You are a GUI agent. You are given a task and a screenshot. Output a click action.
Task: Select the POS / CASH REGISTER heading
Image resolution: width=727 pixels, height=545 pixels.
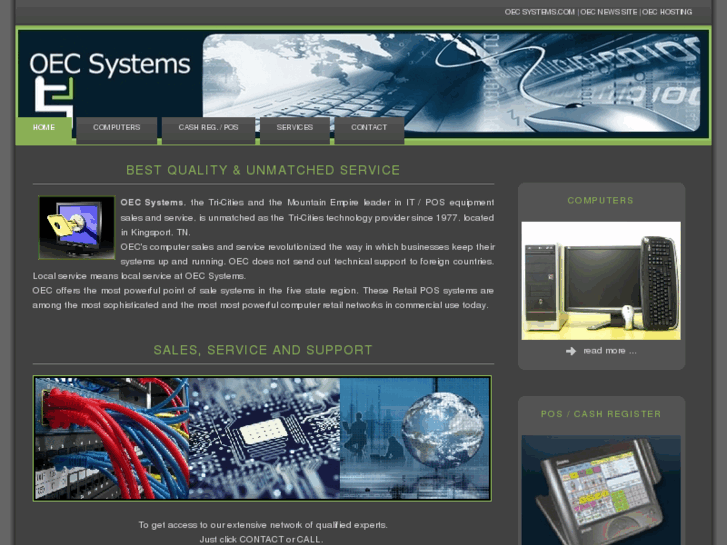tap(601, 414)
